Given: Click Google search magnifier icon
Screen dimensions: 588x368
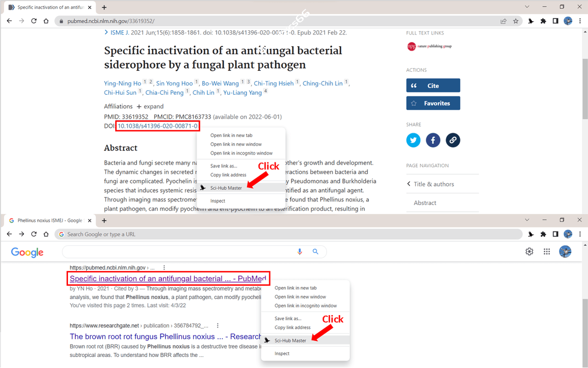Looking at the screenshot, I should pos(315,252).
